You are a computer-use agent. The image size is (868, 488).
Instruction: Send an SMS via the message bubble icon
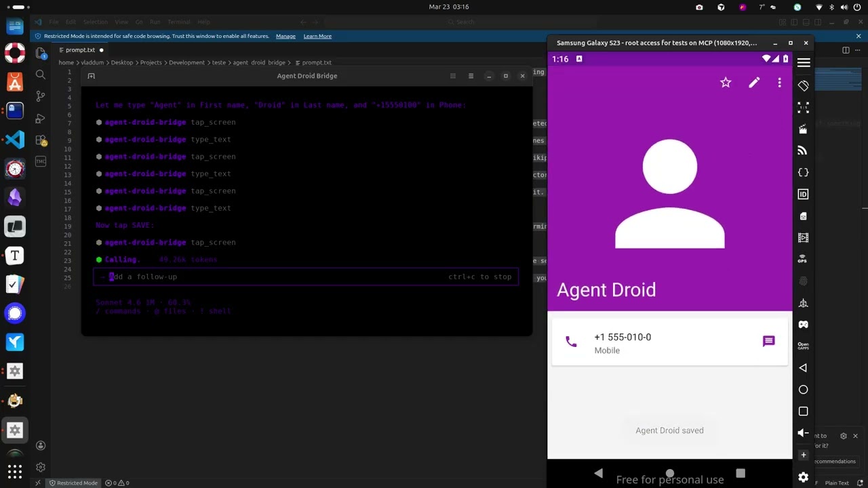click(x=768, y=341)
